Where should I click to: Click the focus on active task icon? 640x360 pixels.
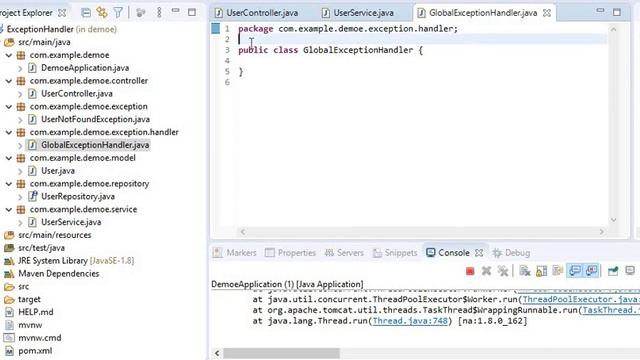point(141,13)
